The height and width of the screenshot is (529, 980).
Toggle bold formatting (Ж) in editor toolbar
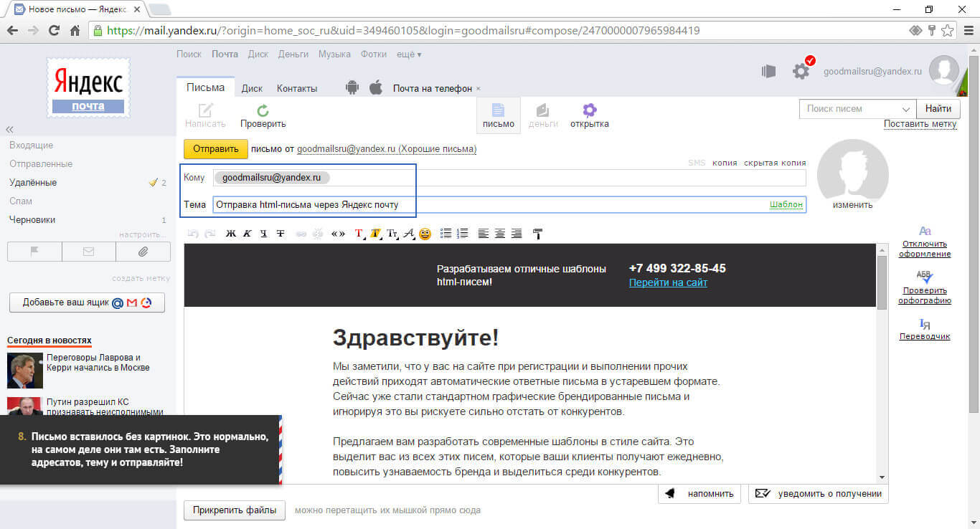coord(230,234)
